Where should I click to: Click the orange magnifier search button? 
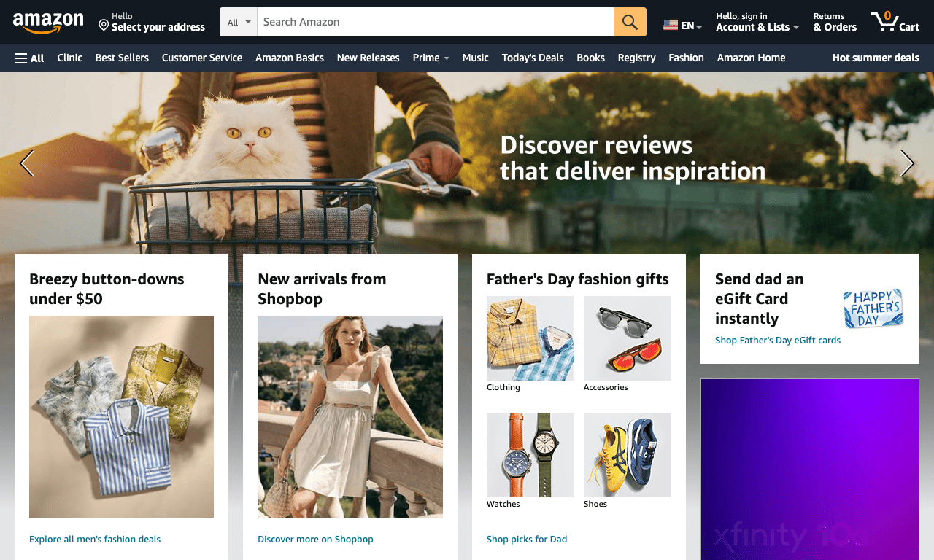(x=630, y=22)
